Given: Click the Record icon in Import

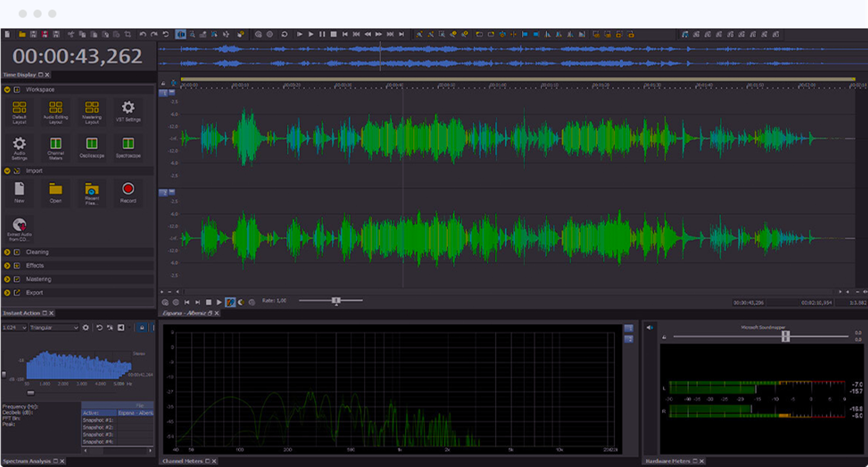Looking at the screenshot, I should click(128, 190).
